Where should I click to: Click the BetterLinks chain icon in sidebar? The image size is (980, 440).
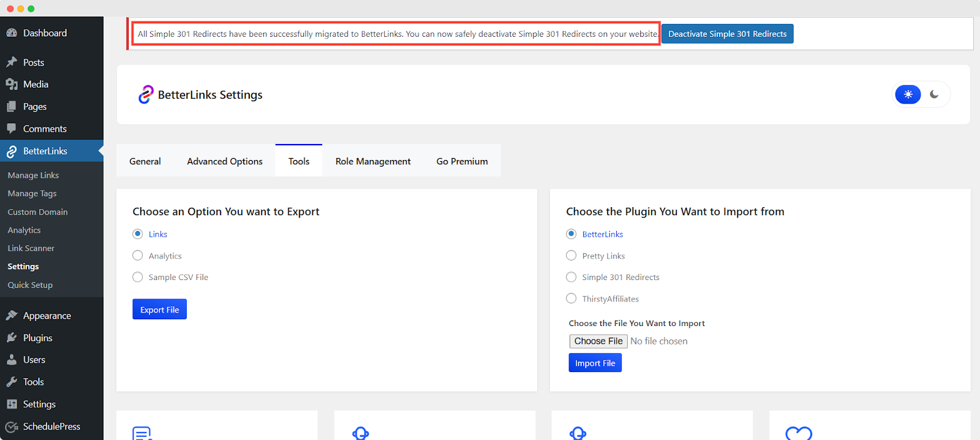[x=12, y=151]
